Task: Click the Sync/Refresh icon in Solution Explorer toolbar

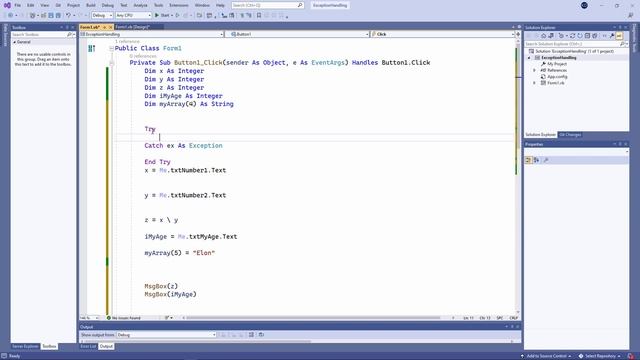Action: point(573,36)
